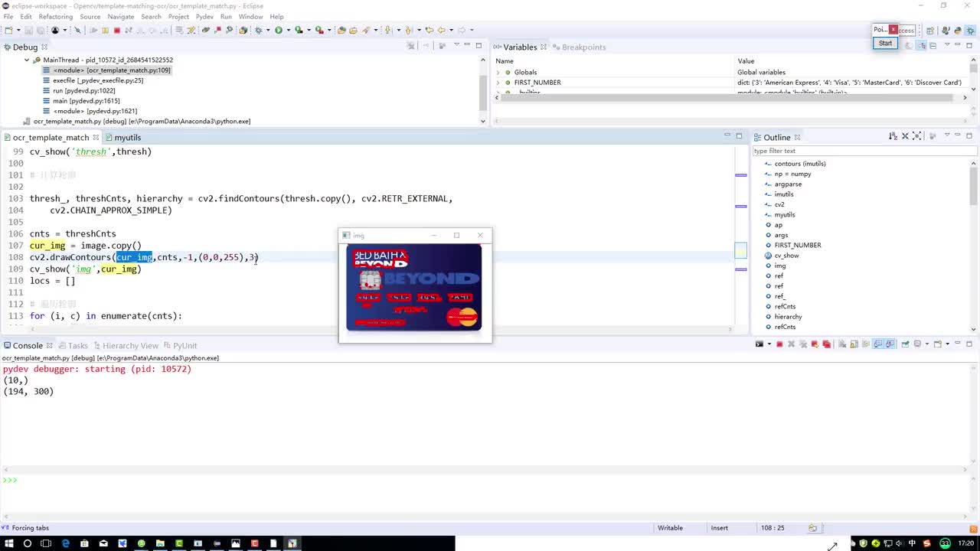
Task: Open the Run button dropdown arrow
Action: pos(289,31)
